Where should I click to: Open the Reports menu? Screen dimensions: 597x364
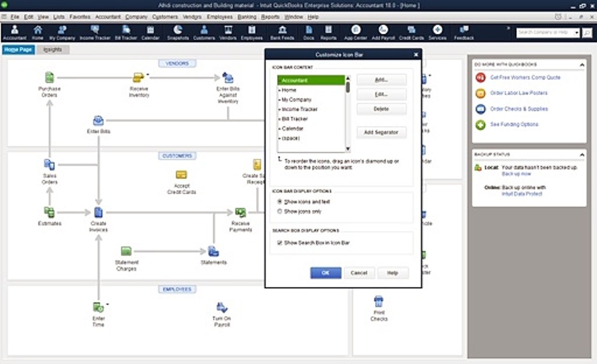(270, 17)
